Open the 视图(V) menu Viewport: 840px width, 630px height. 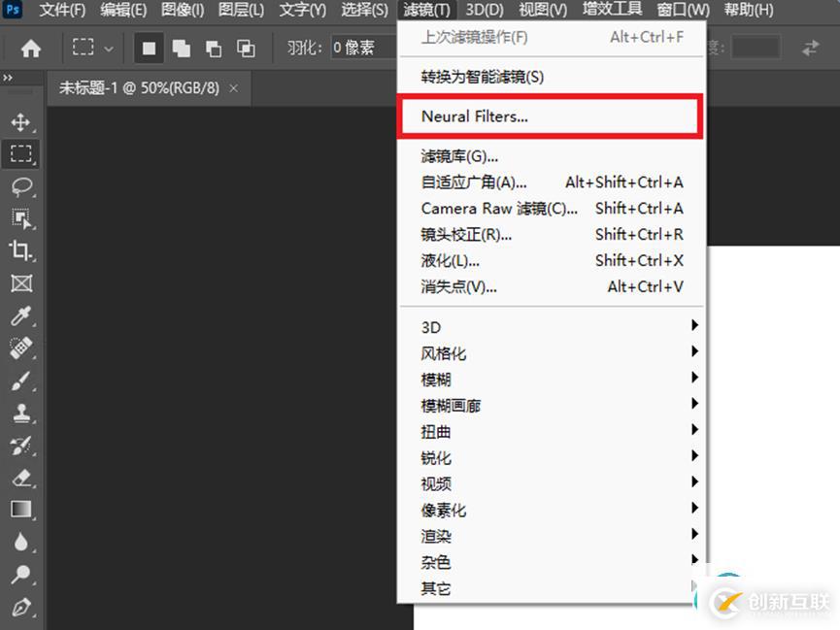pos(543,10)
